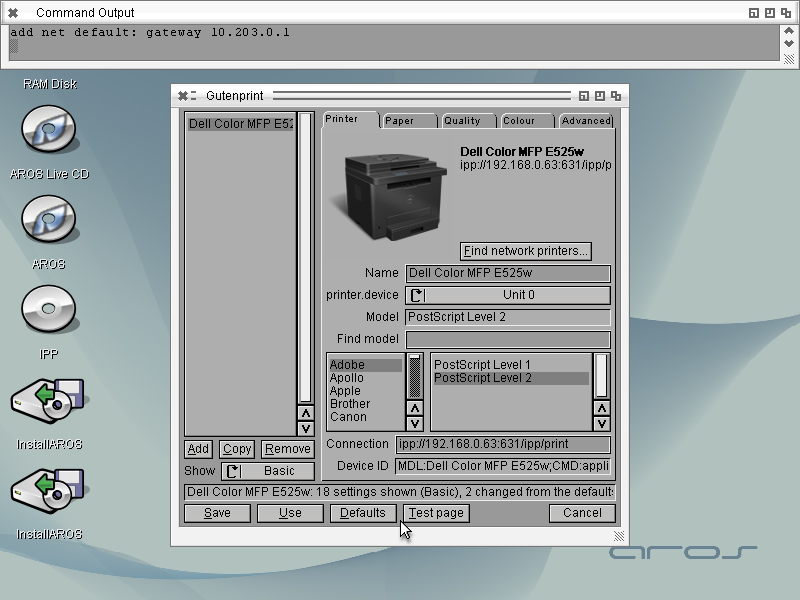Image resolution: width=800 pixels, height=600 pixels.
Task: Close the Command Output window
Action: (x=13, y=13)
